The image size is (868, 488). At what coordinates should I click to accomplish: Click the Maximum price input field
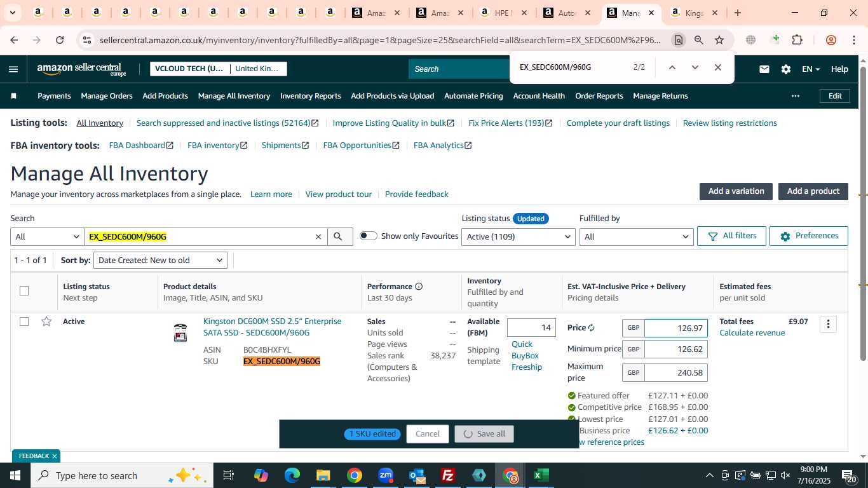[676, 373]
